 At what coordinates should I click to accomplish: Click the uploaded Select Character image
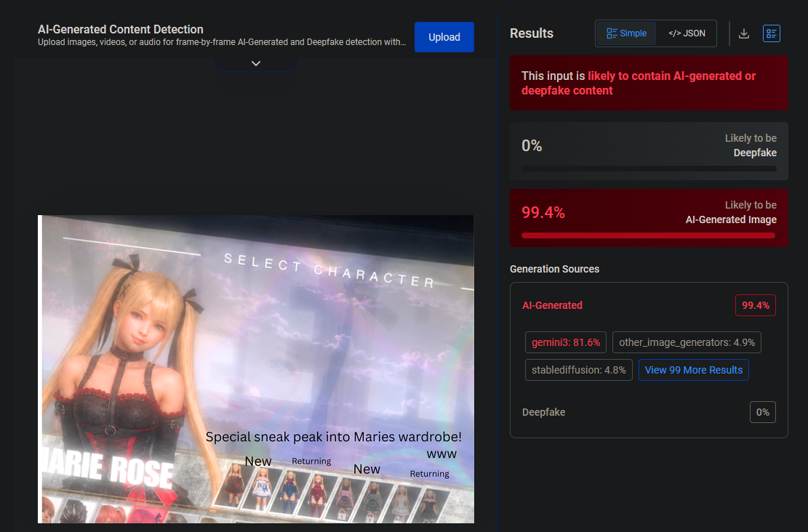255,368
